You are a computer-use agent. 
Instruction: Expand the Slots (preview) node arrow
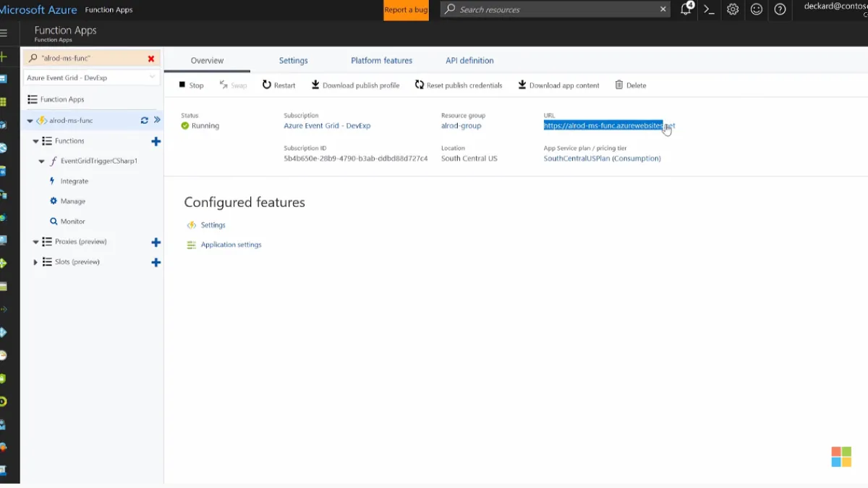coord(36,262)
